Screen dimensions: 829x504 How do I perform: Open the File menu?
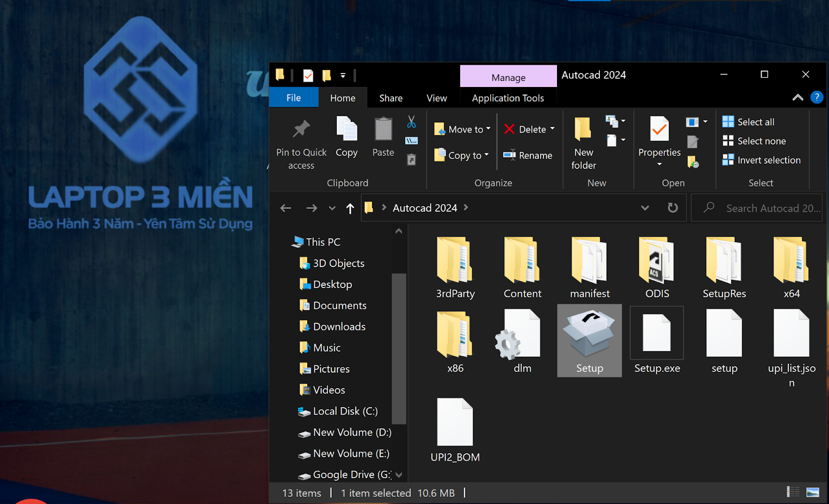(293, 97)
